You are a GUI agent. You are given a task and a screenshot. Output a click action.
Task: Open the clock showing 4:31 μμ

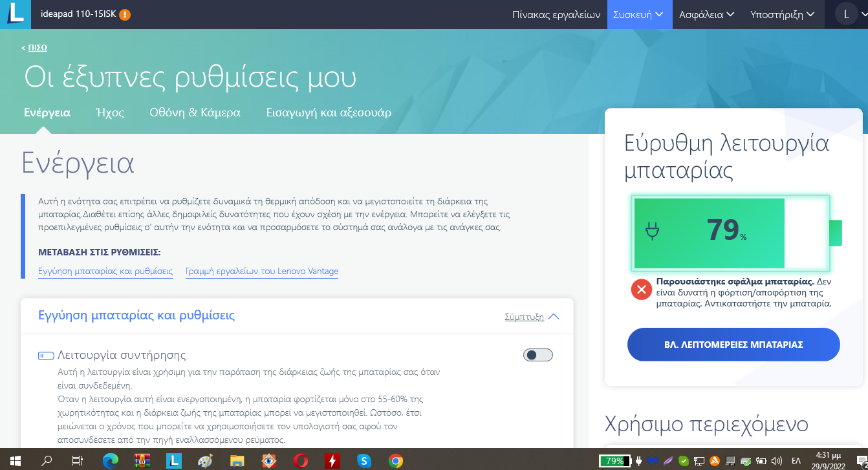[x=829, y=461]
